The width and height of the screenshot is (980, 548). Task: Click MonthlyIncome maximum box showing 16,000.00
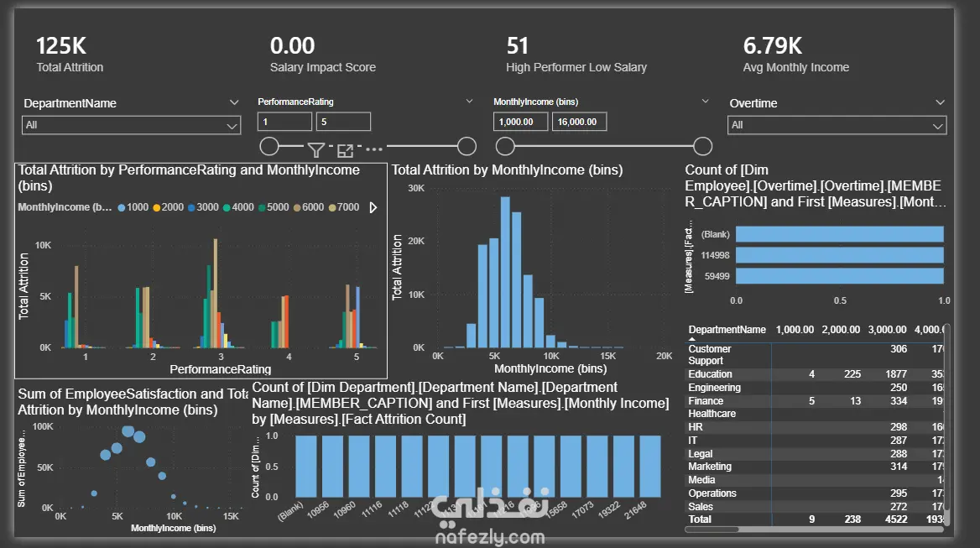(580, 122)
